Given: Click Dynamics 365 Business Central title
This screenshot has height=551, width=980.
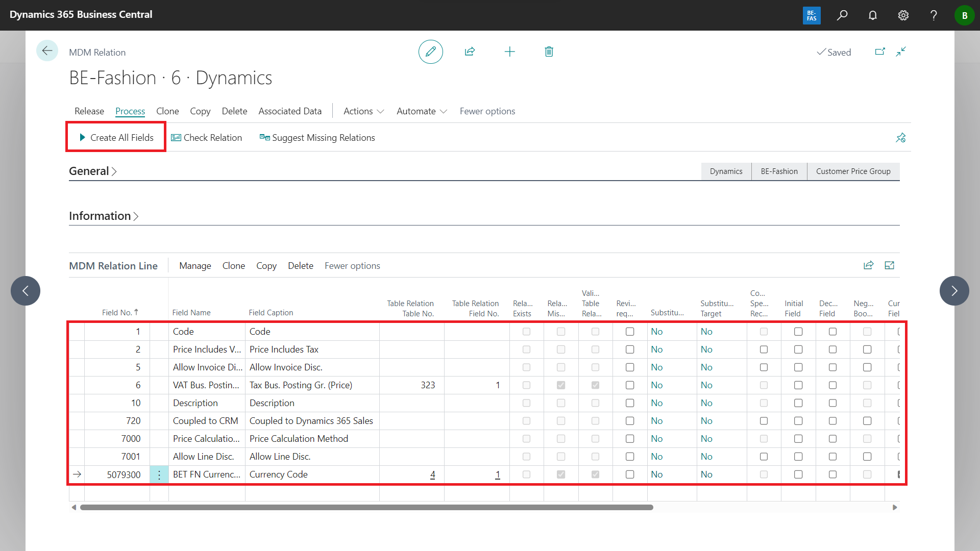Looking at the screenshot, I should [x=81, y=15].
